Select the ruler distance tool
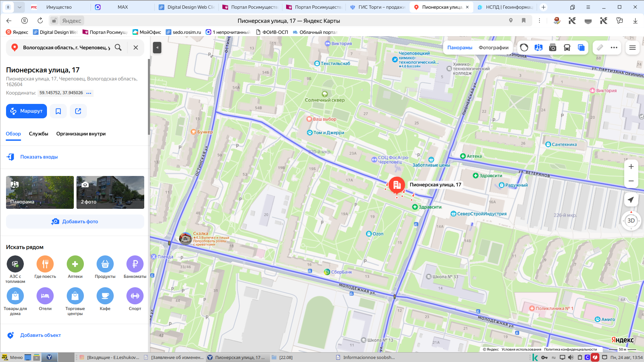 point(600,48)
